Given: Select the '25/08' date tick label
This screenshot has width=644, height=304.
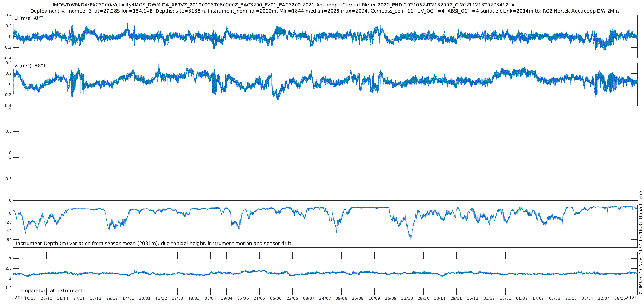Looking at the screenshot, I should point(358,298).
